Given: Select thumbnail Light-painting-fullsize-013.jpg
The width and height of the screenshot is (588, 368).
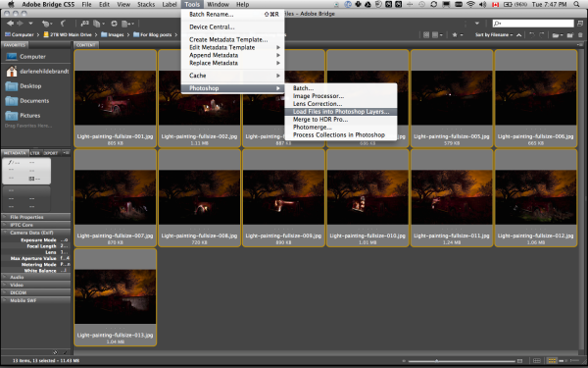Looking at the screenshot, I should coord(115,297).
